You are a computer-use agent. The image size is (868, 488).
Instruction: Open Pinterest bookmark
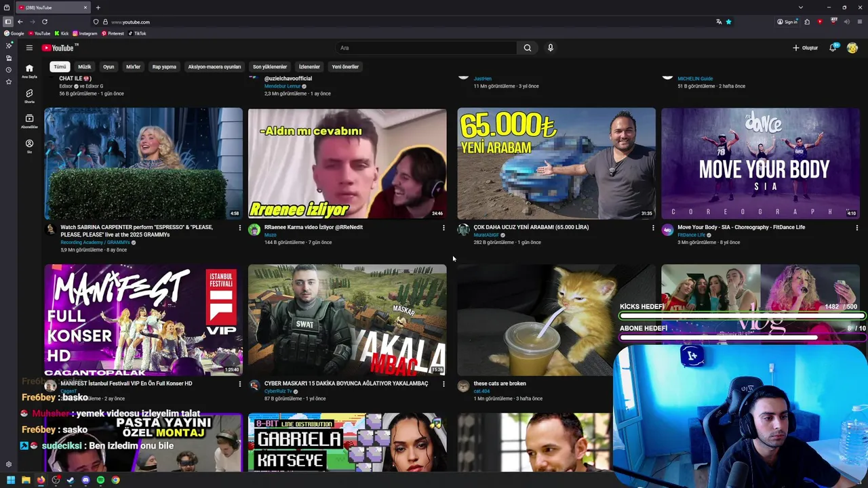[x=113, y=33]
